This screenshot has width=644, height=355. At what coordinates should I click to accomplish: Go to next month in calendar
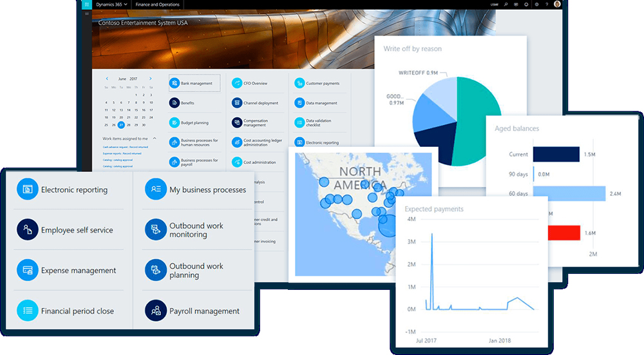coord(150,79)
